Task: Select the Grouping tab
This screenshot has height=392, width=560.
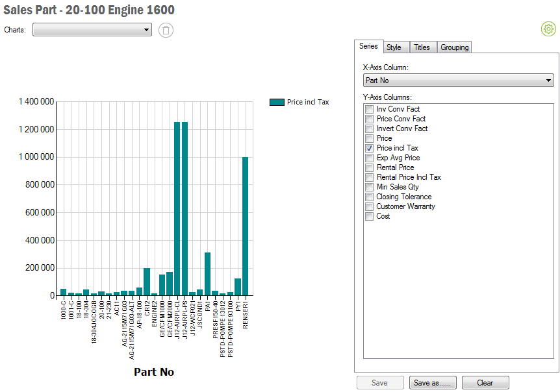Action: pyautogui.click(x=454, y=47)
